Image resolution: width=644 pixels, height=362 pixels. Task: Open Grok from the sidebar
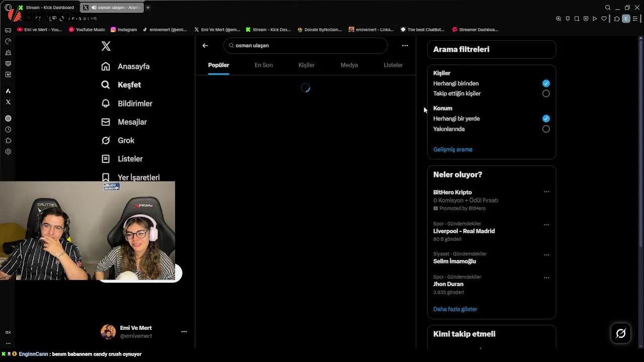[118, 140]
